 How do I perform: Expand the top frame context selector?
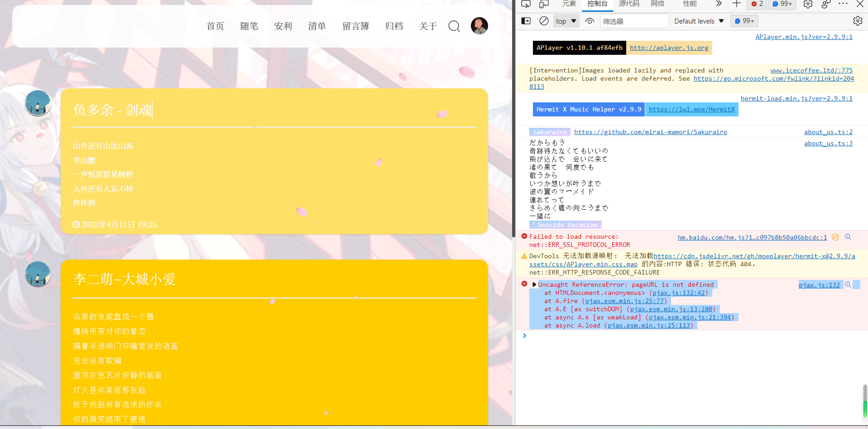(x=566, y=20)
